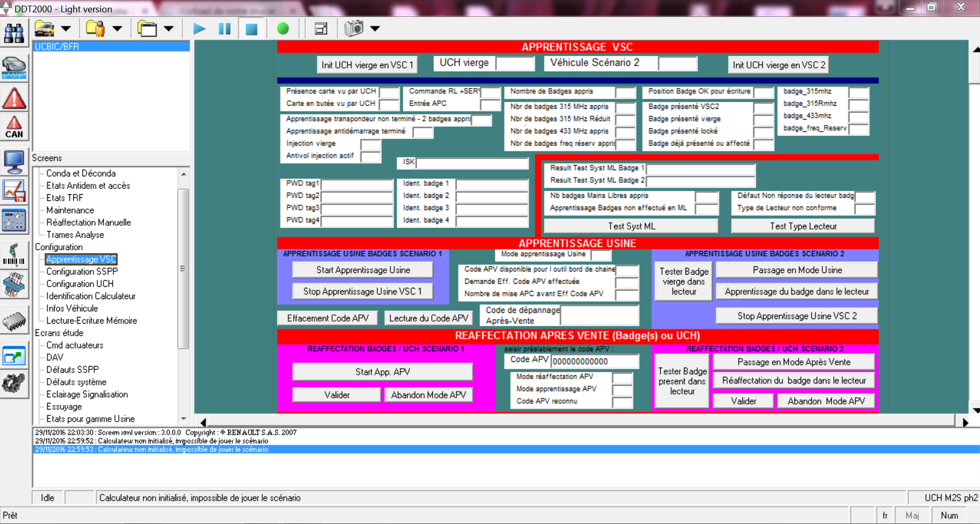Image resolution: width=980 pixels, height=524 pixels.
Task: Click Init UCH vierge en VSC 2
Action: 778,65
